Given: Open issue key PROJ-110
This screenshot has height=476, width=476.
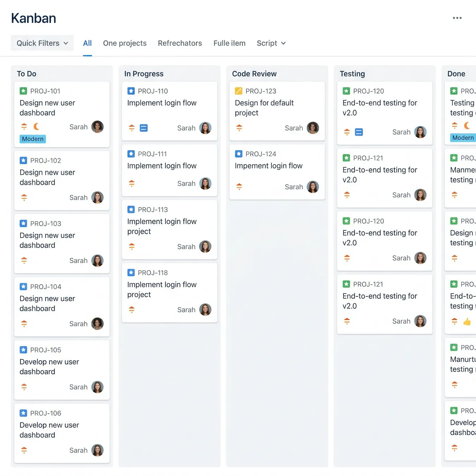Looking at the screenshot, I should (x=153, y=91).
